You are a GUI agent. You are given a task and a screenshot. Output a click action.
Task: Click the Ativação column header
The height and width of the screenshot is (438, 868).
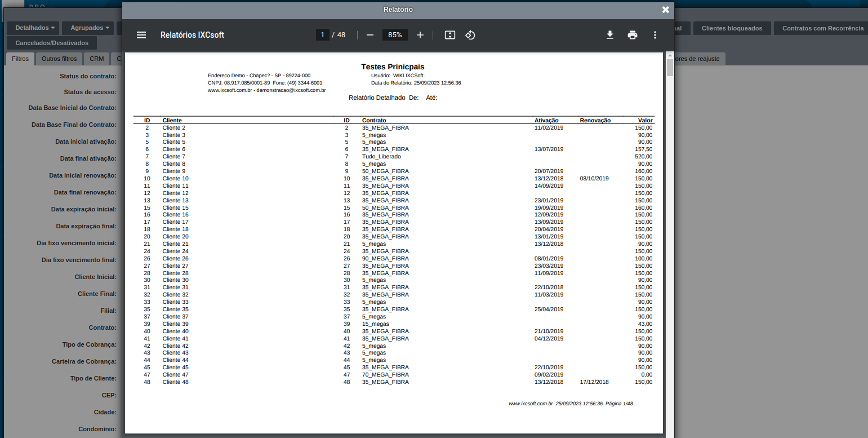[546, 121]
